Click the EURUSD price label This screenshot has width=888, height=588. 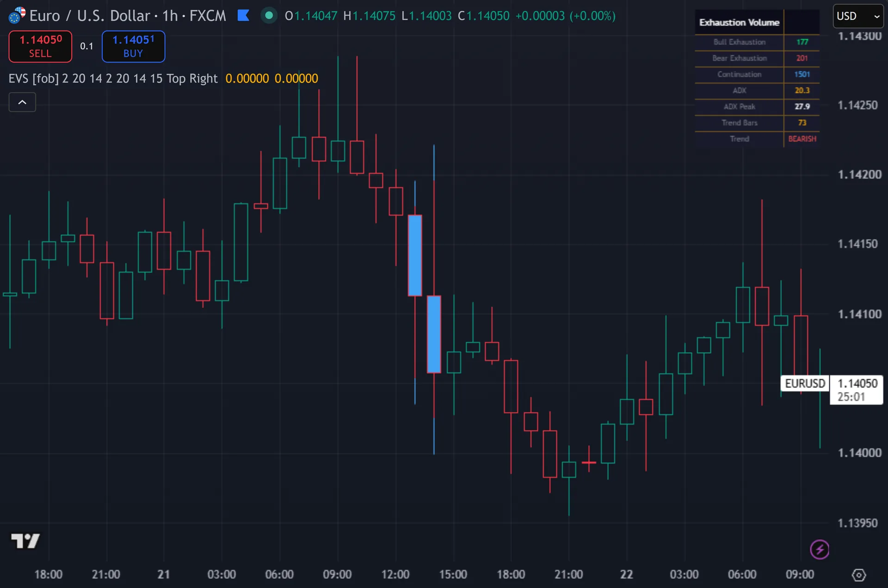pyautogui.click(x=805, y=384)
